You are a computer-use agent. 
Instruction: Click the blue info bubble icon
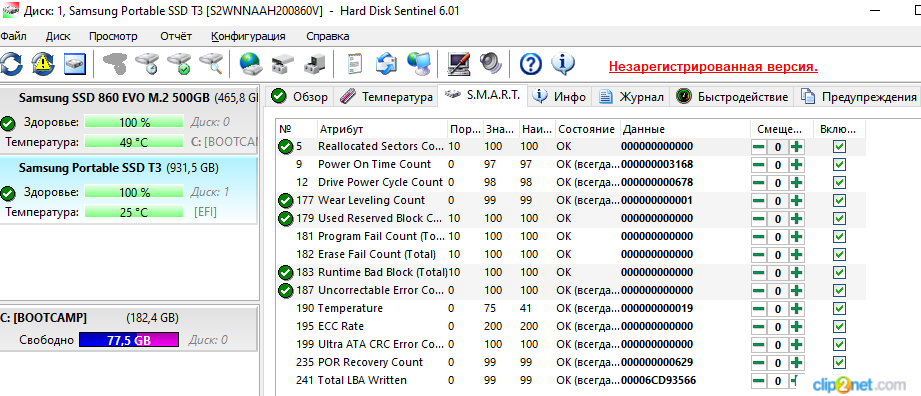coord(563,63)
